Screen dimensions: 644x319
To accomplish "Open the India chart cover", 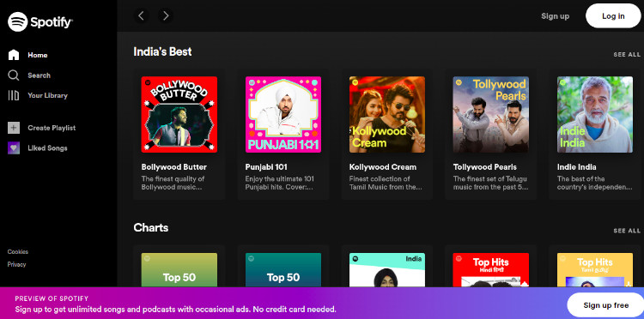I will (387, 270).
